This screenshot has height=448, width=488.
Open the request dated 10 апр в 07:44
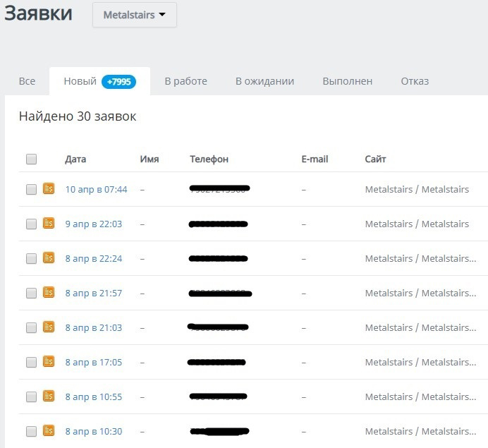click(x=96, y=189)
